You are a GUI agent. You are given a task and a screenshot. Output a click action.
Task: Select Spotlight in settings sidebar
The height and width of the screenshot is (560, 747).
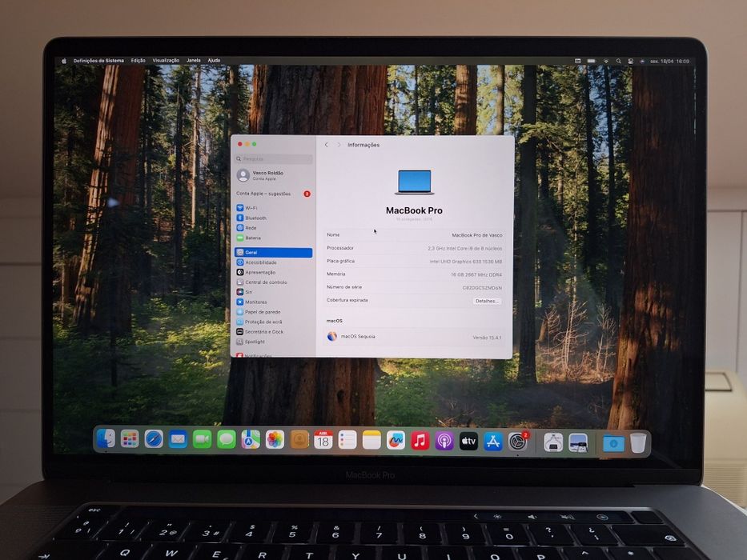coord(274,342)
